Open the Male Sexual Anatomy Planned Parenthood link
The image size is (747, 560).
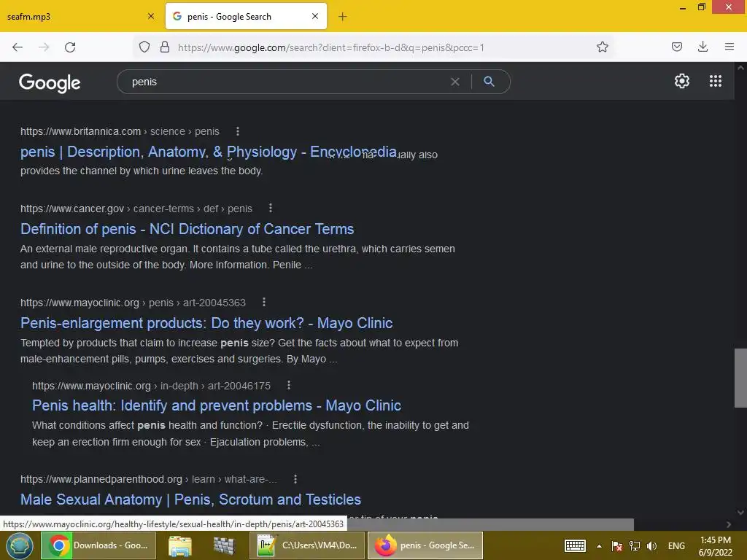click(190, 499)
